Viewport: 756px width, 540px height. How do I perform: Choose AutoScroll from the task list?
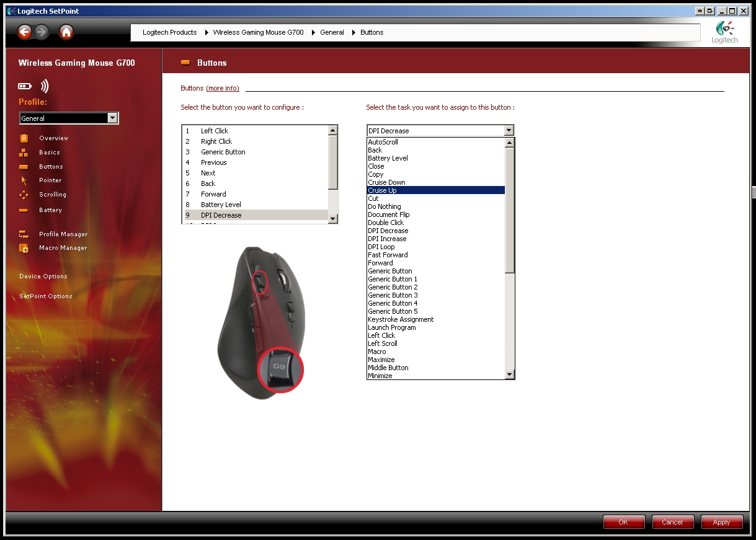tap(436, 142)
